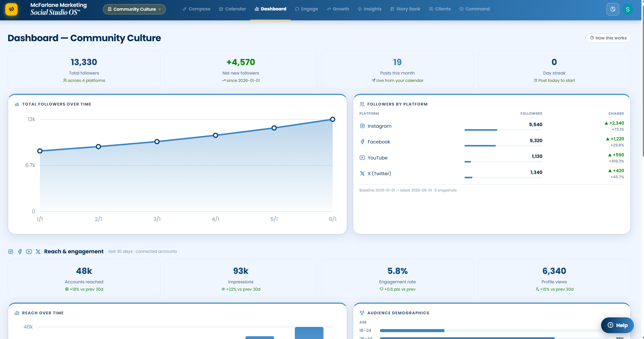Toggle dark mode with the moon icon
The image size is (644, 339).
pyautogui.click(x=613, y=9)
